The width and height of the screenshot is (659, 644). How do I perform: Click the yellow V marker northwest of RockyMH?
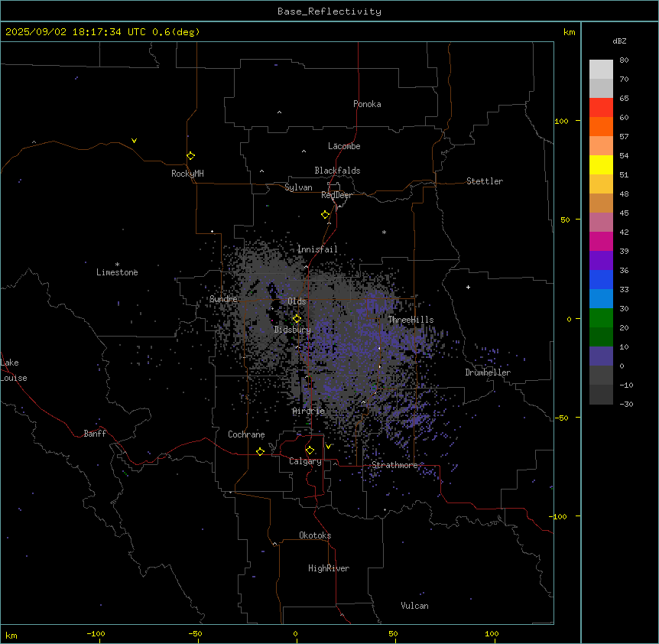[134, 141]
